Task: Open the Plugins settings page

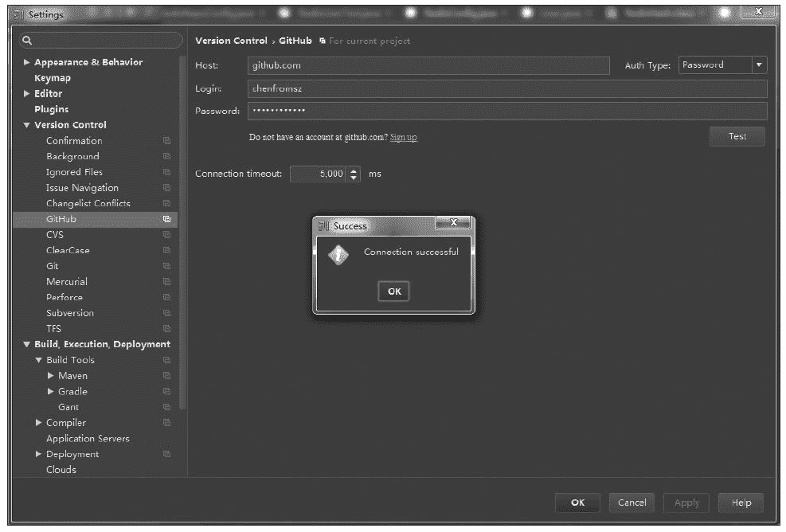Action: [x=51, y=109]
